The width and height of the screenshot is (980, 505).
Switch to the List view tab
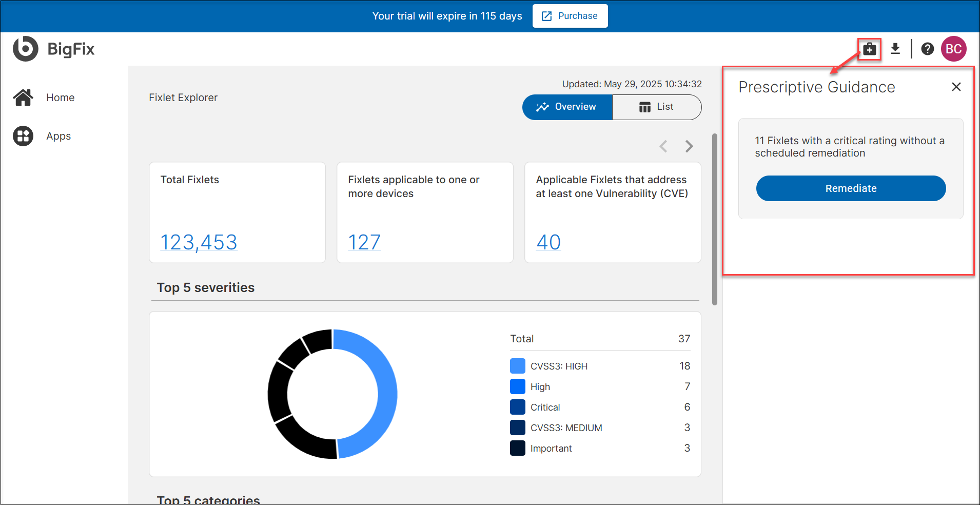click(x=657, y=107)
